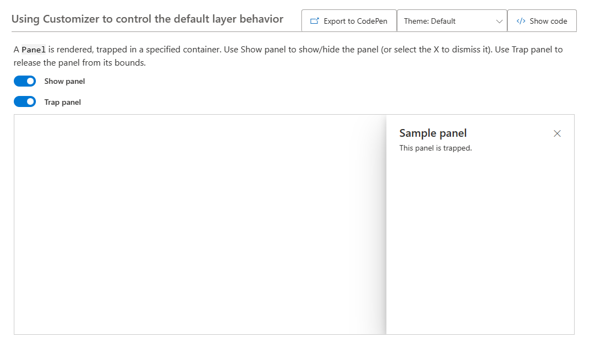
Task: Click the page title about Customizer behavior
Action: point(147,18)
